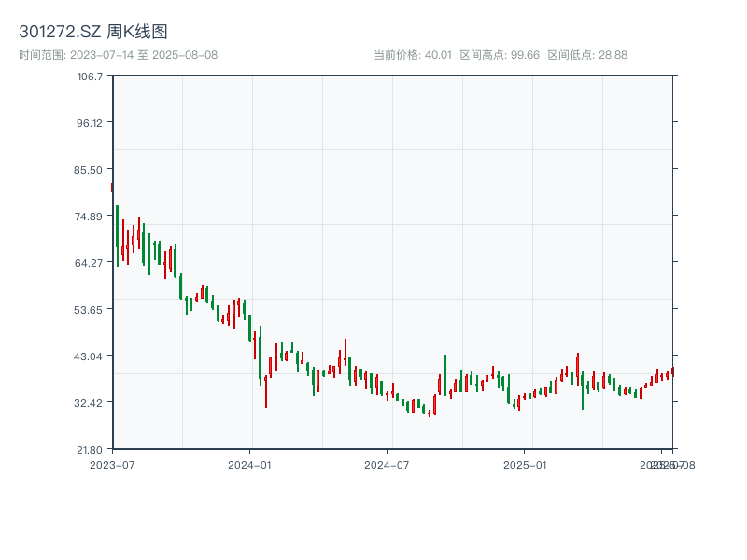Click the 43.04 y-axis label

coord(91,356)
